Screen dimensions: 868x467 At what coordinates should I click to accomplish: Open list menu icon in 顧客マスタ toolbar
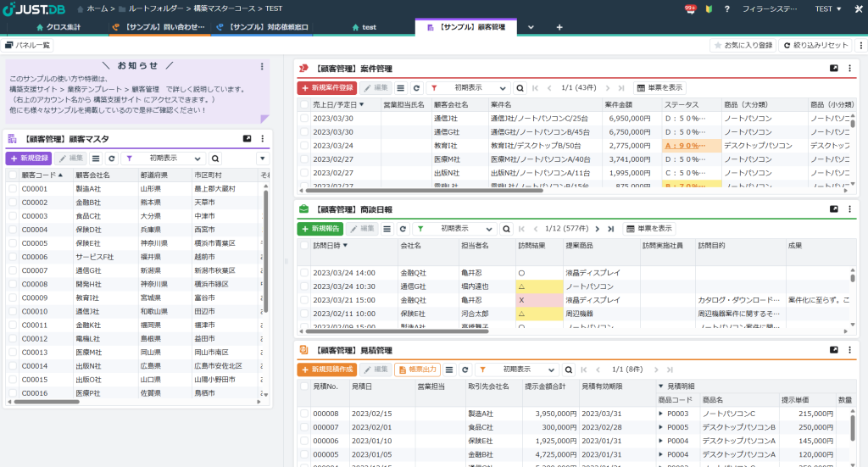[x=96, y=158]
